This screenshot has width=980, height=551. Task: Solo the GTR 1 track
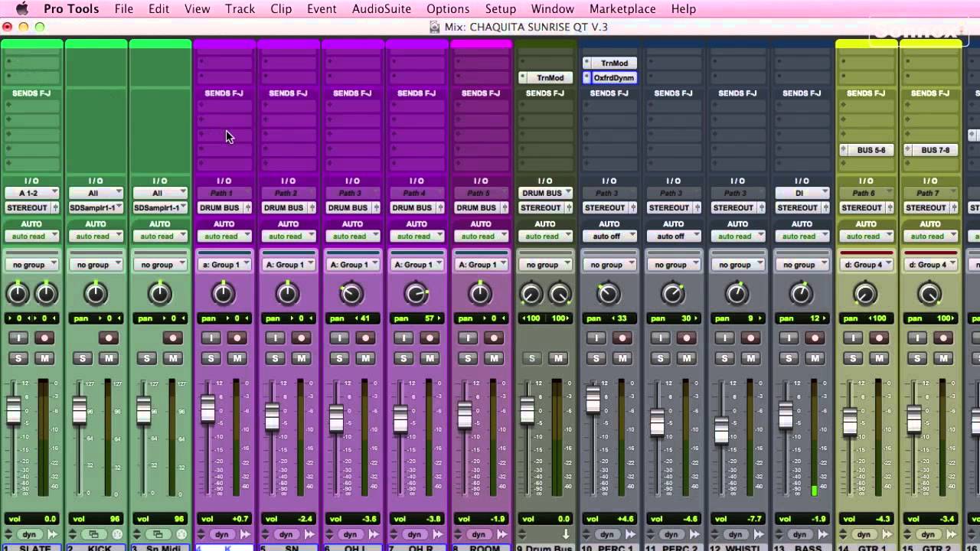[x=854, y=358]
